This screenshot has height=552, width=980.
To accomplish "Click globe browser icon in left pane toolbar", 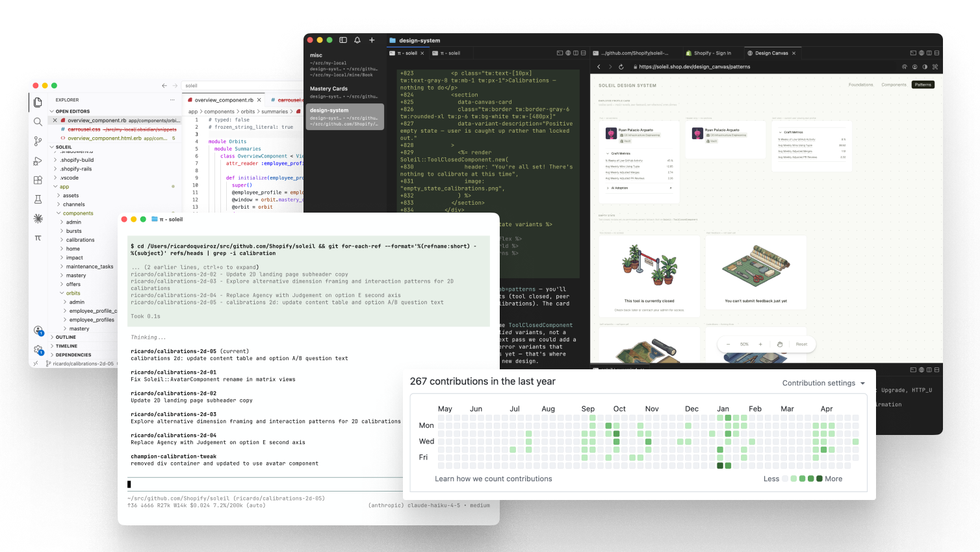I will click(x=568, y=53).
